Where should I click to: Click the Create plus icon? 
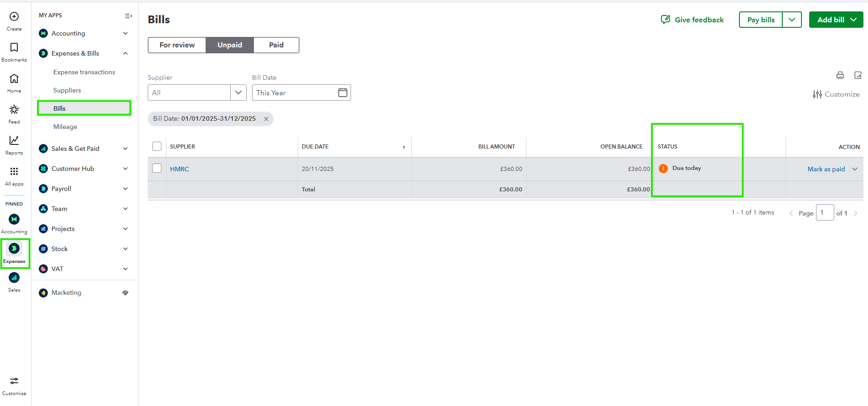click(x=14, y=17)
